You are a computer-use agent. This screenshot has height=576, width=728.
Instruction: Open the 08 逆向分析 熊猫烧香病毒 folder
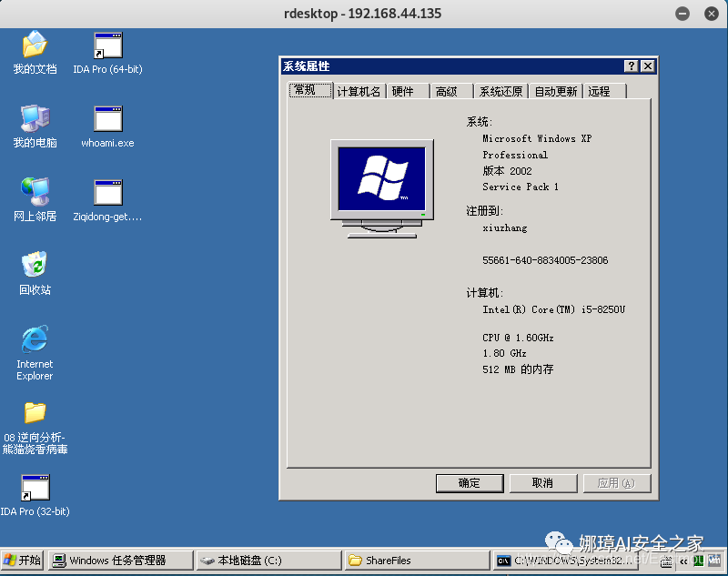pos(35,428)
